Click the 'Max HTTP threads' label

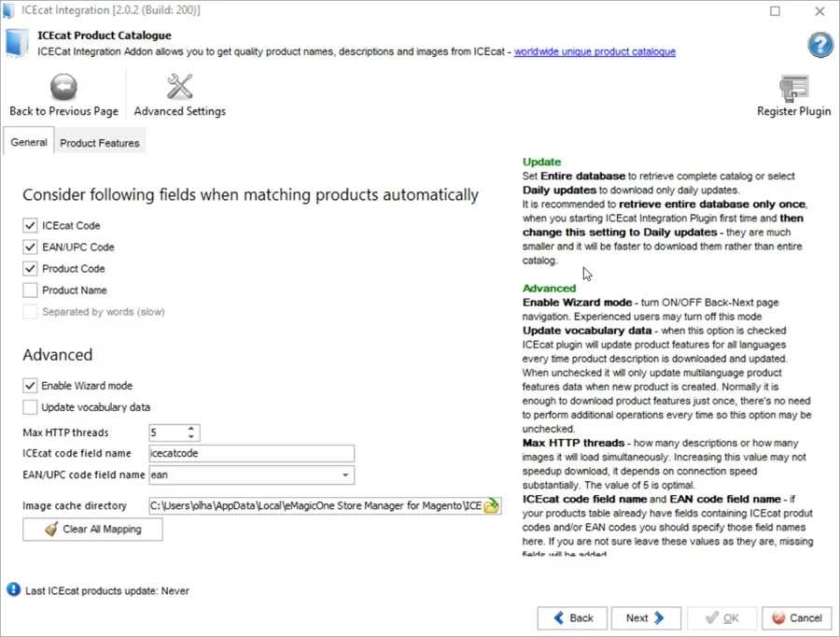coord(65,432)
